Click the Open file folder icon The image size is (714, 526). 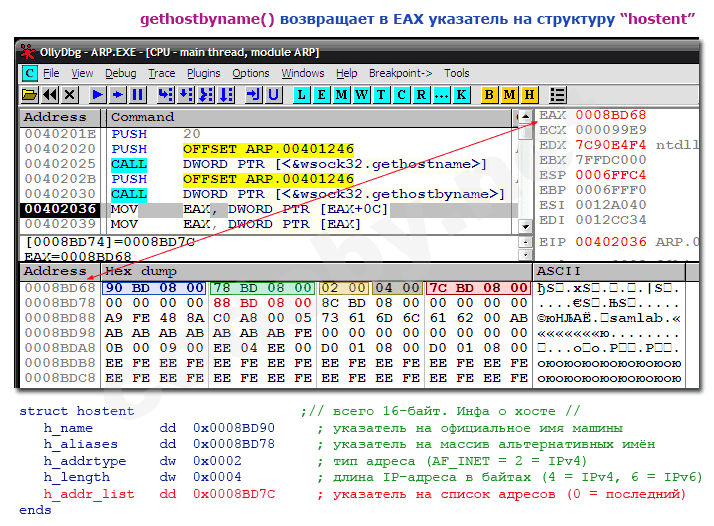29,94
